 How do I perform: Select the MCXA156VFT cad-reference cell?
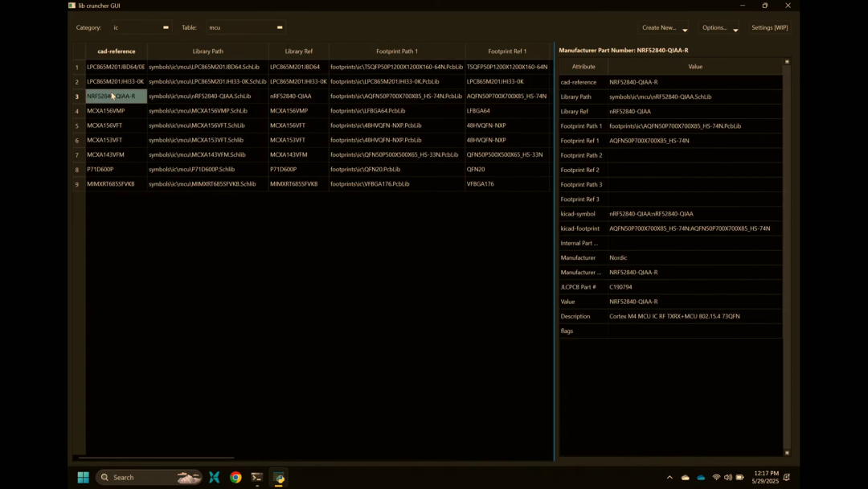[117, 125]
